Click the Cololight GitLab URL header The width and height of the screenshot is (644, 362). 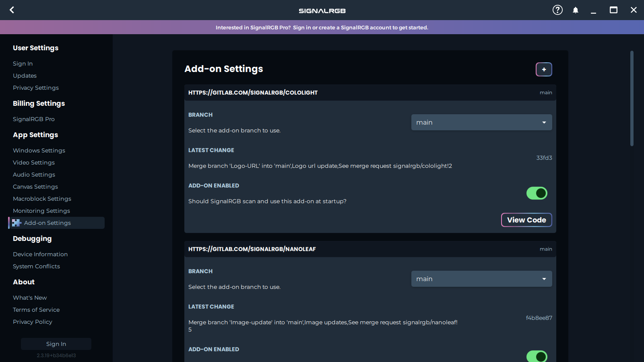[x=253, y=93]
